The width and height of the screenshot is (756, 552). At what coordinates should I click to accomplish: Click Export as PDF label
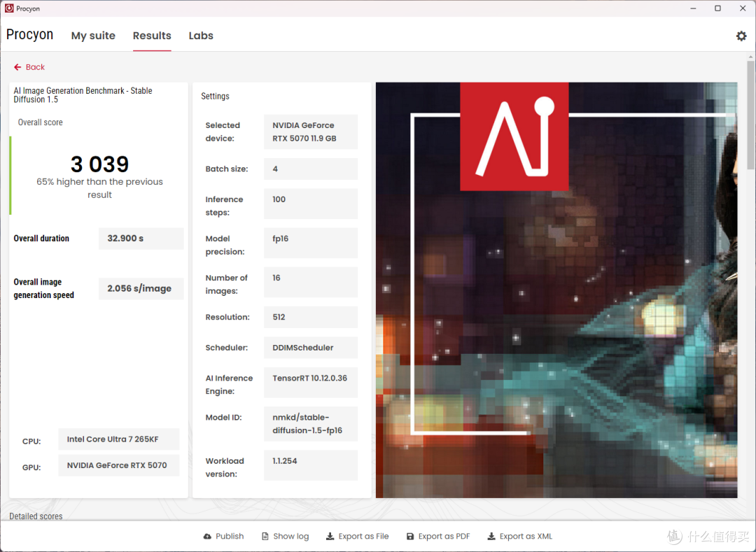pos(444,536)
